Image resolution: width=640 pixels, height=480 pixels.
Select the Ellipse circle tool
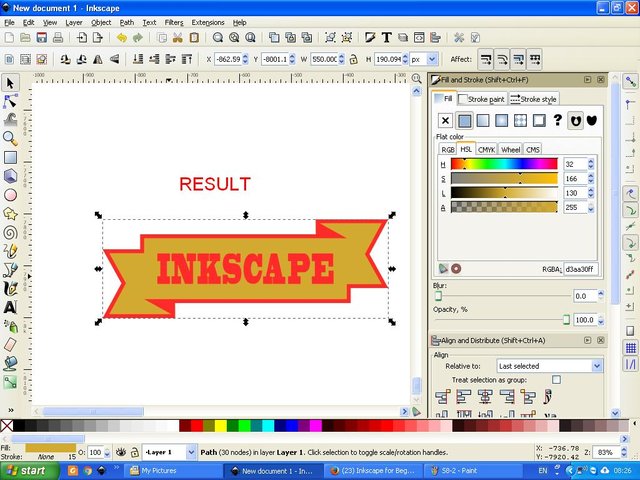click(x=10, y=195)
